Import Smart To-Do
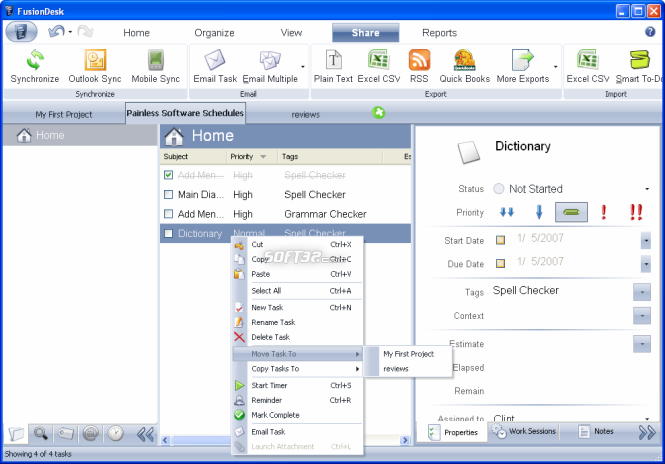This screenshot has height=464, width=665. pos(639,66)
